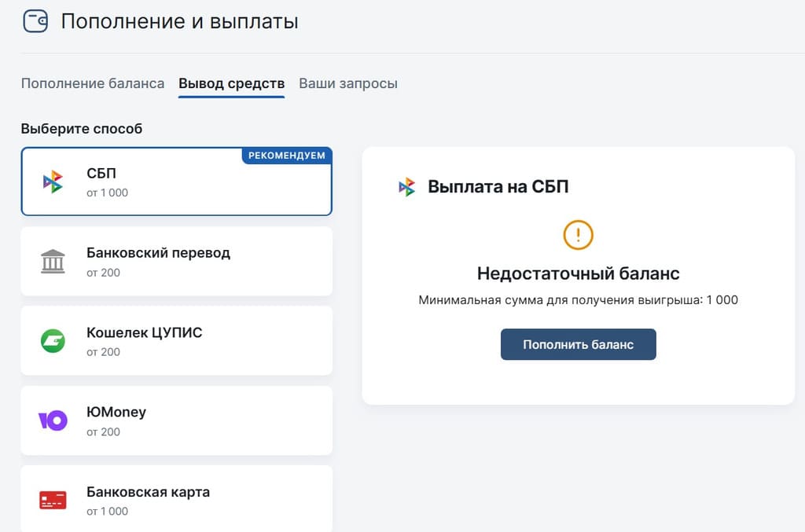Click the СБП logo next to Выплата на СБП

[x=407, y=187]
